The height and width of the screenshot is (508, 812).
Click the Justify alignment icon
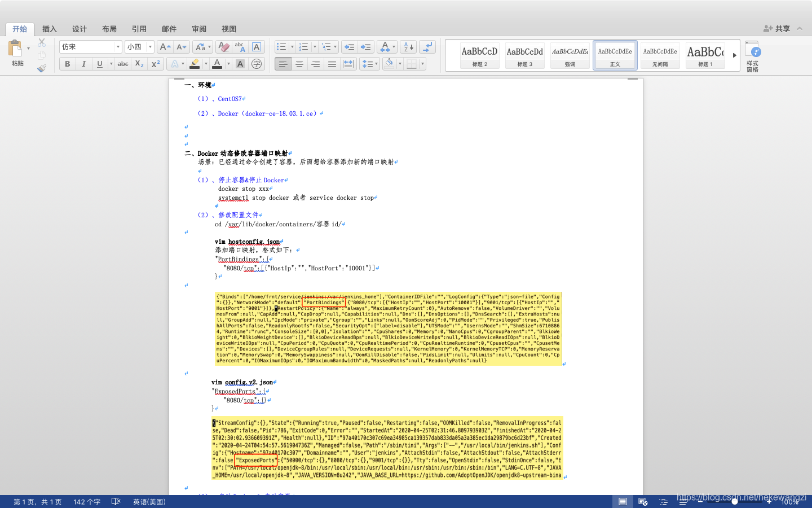[x=332, y=64]
